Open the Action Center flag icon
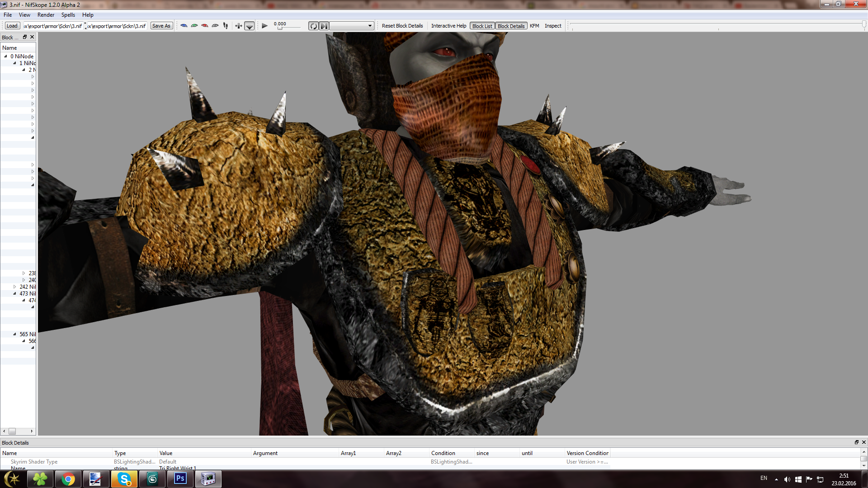This screenshot has height=488, width=868. [x=809, y=479]
